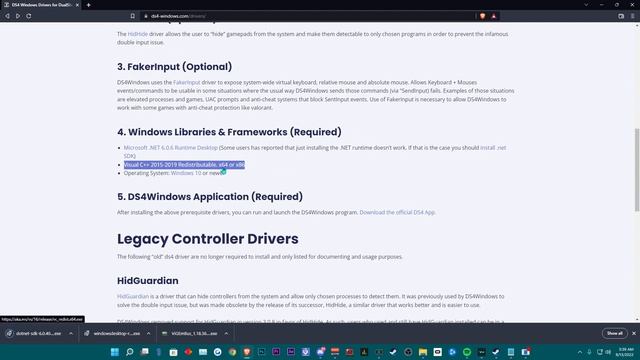
Task: Open the HidGuardian link
Action: (x=133, y=296)
